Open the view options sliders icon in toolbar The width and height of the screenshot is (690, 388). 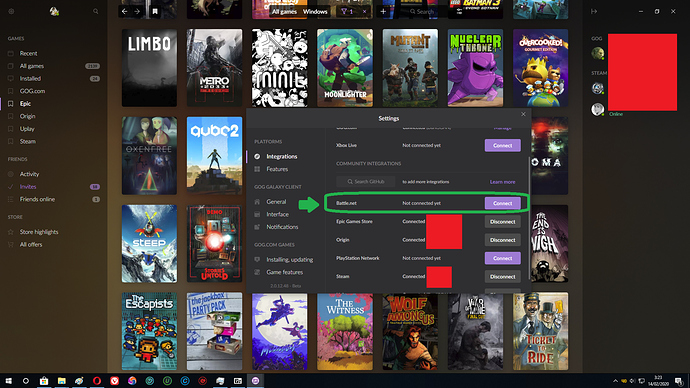coord(459,11)
